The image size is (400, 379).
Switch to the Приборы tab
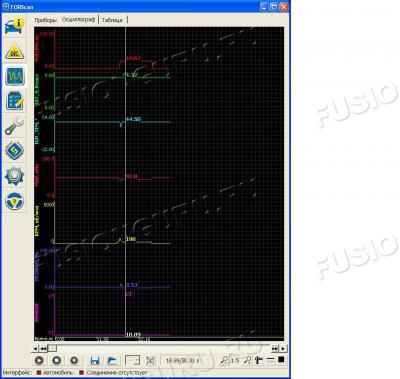point(46,20)
